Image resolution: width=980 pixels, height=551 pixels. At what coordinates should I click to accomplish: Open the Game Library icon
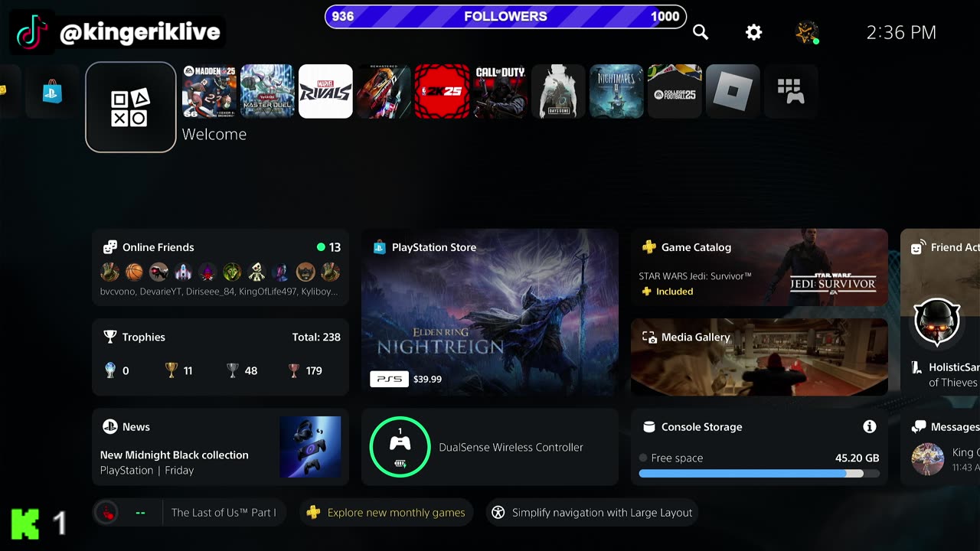click(x=791, y=91)
